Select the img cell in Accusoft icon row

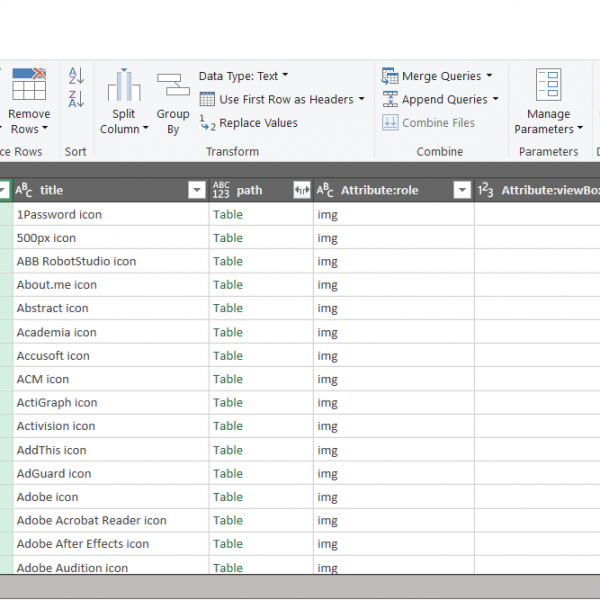pyautogui.click(x=394, y=355)
